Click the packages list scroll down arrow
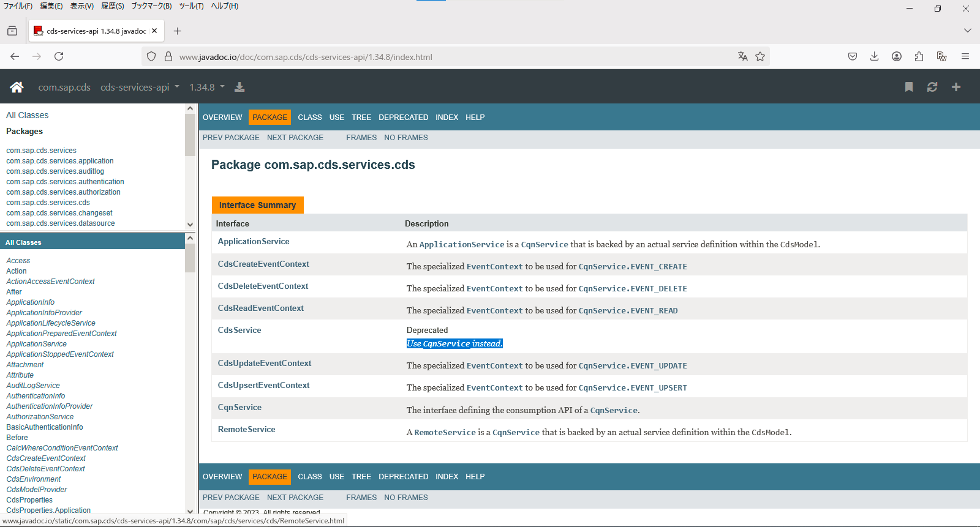The width and height of the screenshot is (980, 527). (x=190, y=225)
